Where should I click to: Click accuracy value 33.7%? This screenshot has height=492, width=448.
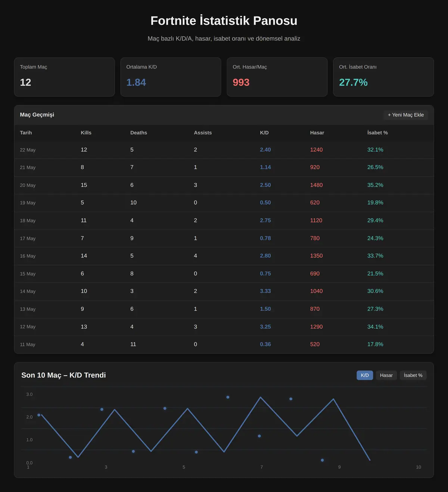[x=375, y=256]
